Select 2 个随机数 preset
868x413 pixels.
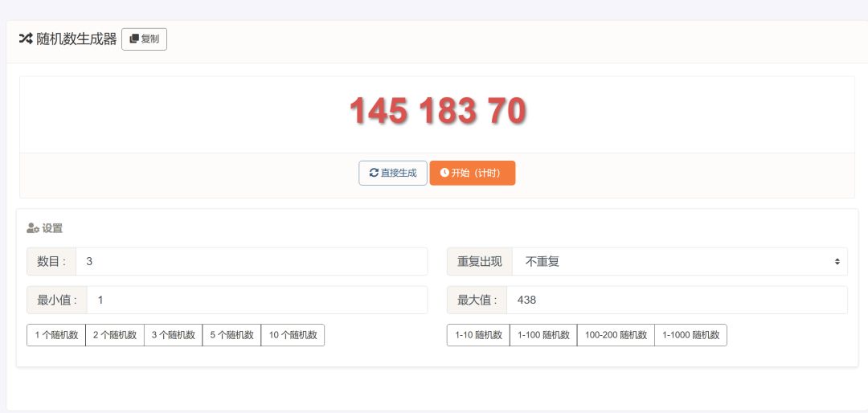(x=115, y=335)
